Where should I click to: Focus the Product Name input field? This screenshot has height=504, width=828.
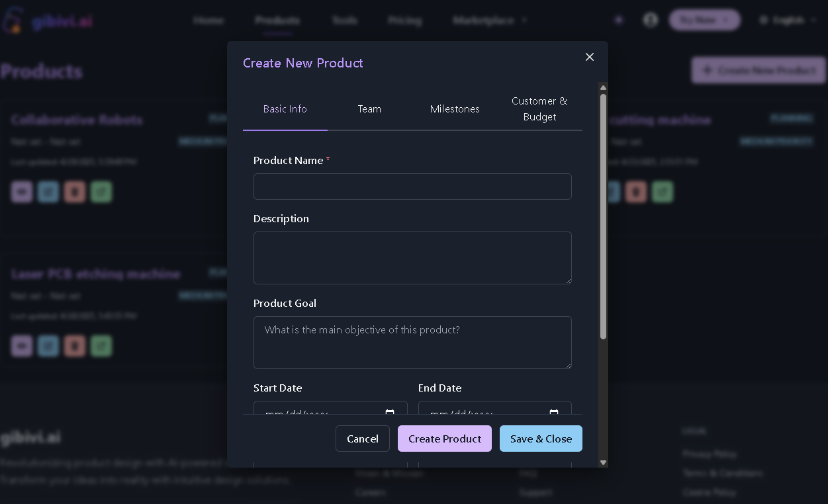[412, 187]
